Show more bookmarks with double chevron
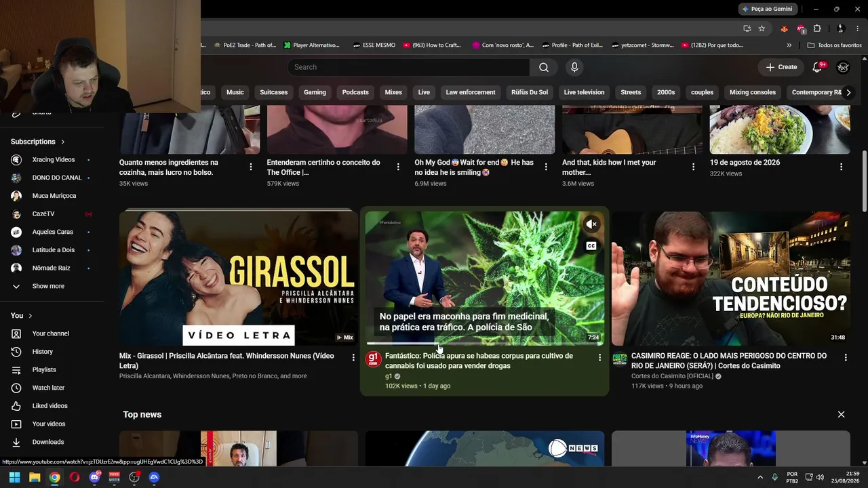 789,45
